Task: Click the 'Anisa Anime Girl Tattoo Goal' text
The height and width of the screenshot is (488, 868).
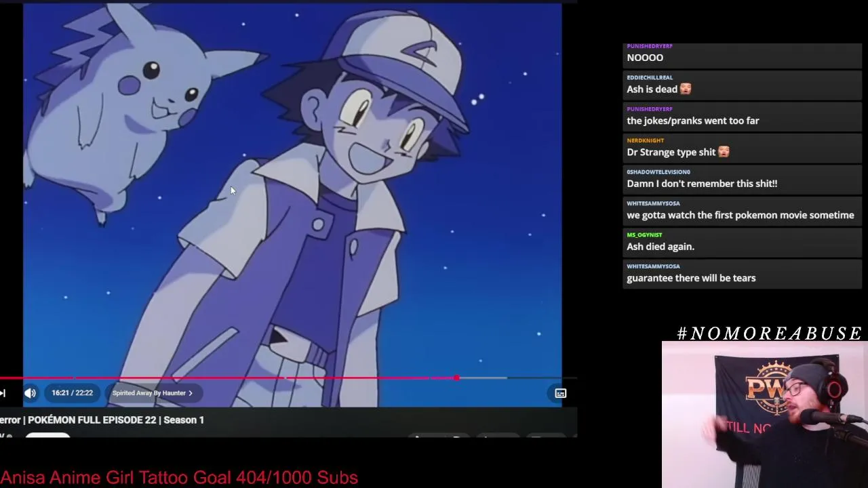Action: pyautogui.click(x=178, y=478)
